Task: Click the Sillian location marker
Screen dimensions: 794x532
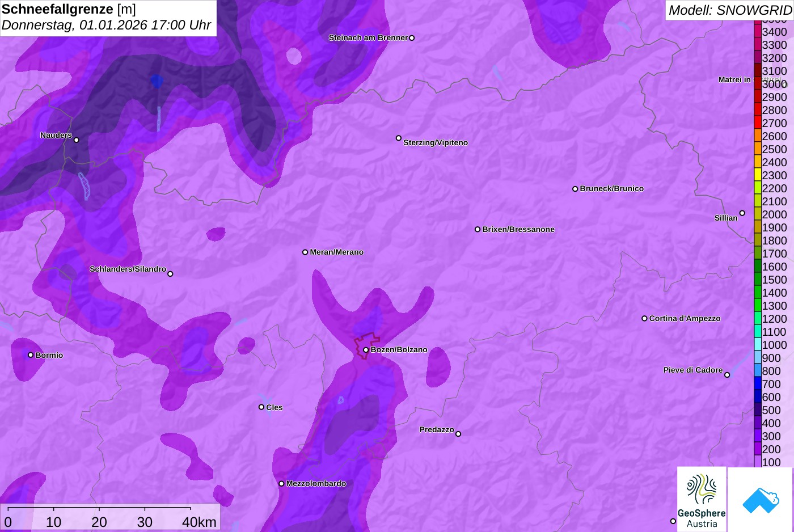Action: 742,213
